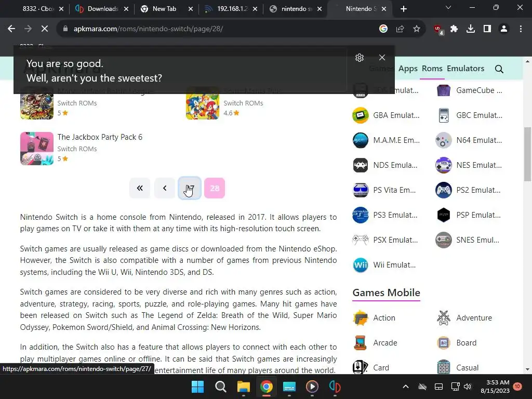This screenshot has height=399, width=532.
Task: Switch to the nintendo search tab
Action: point(295,9)
